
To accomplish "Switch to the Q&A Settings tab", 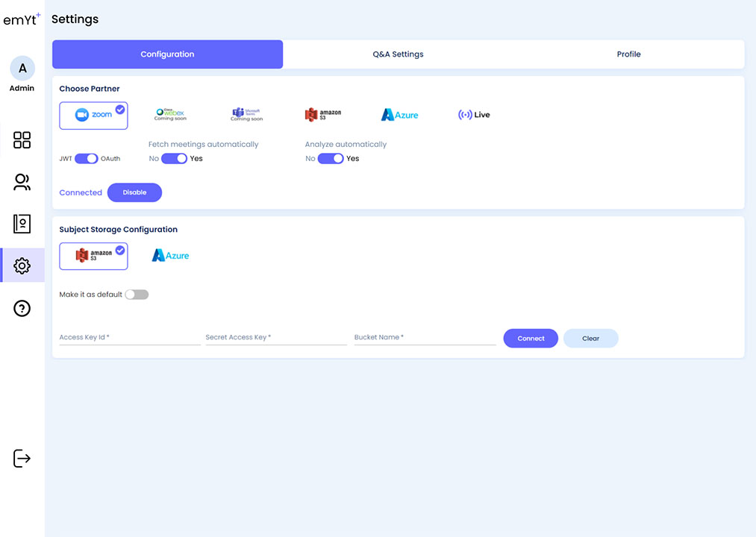I will point(398,54).
